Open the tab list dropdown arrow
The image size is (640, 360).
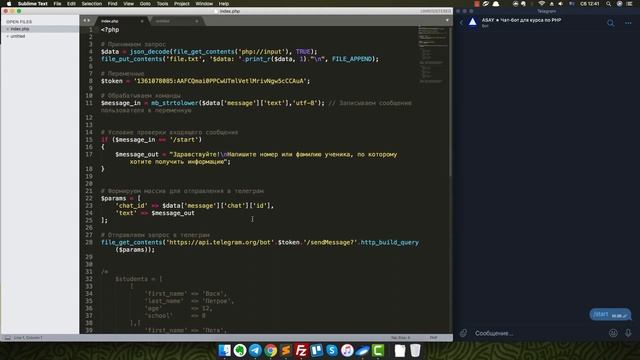[447, 20]
